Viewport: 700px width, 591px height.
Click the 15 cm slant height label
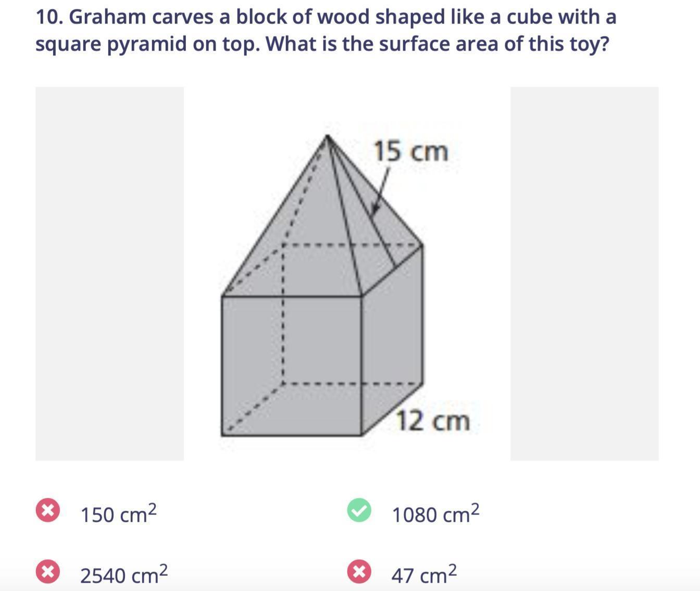(411, 152)
